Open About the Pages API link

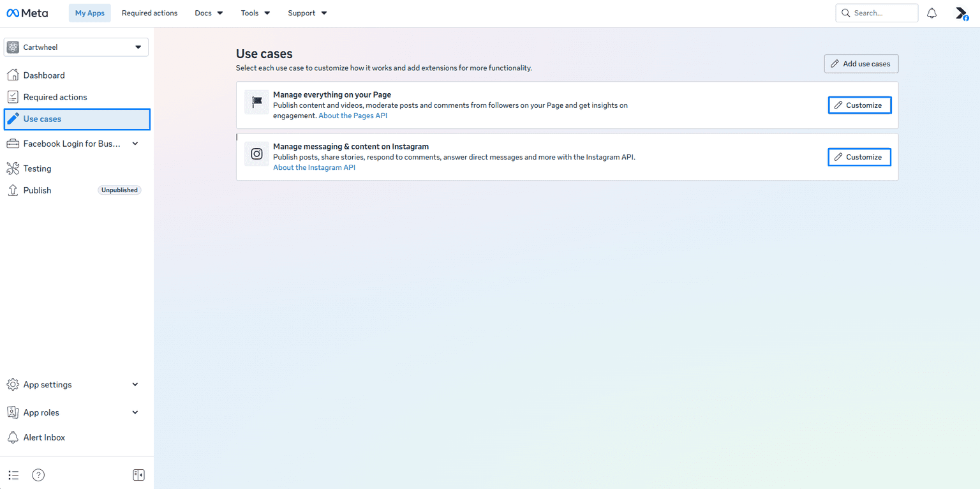pos(353,116)
